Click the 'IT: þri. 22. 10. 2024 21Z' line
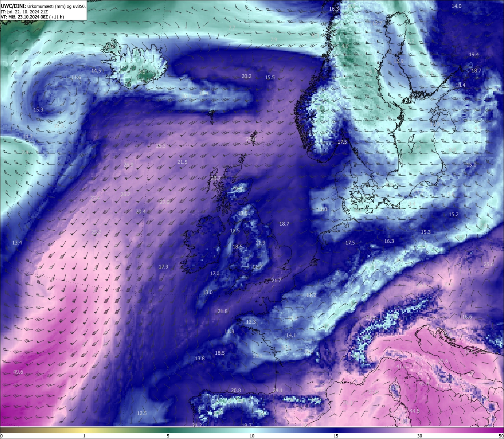Image resolution: width=504 pixels, height=439 pixels. pos(24,12)
